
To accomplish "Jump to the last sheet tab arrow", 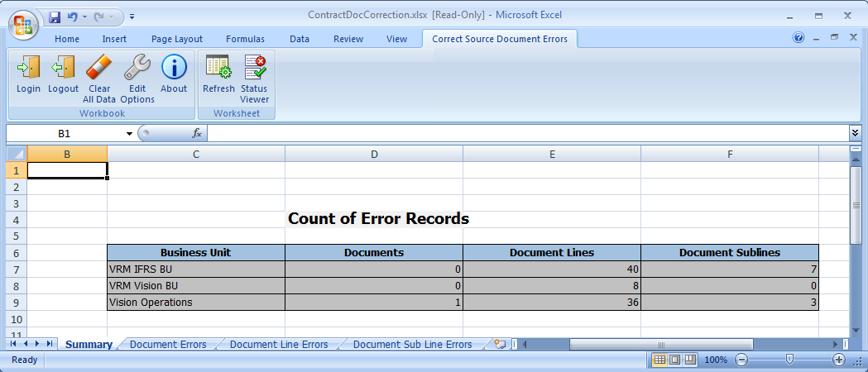I will point(50,344).
